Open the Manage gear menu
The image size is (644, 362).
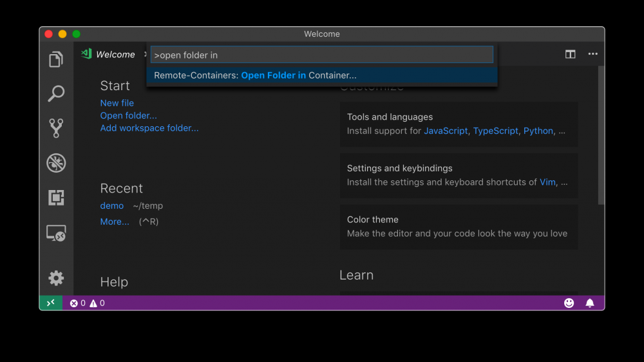click(x=56, y=278)
